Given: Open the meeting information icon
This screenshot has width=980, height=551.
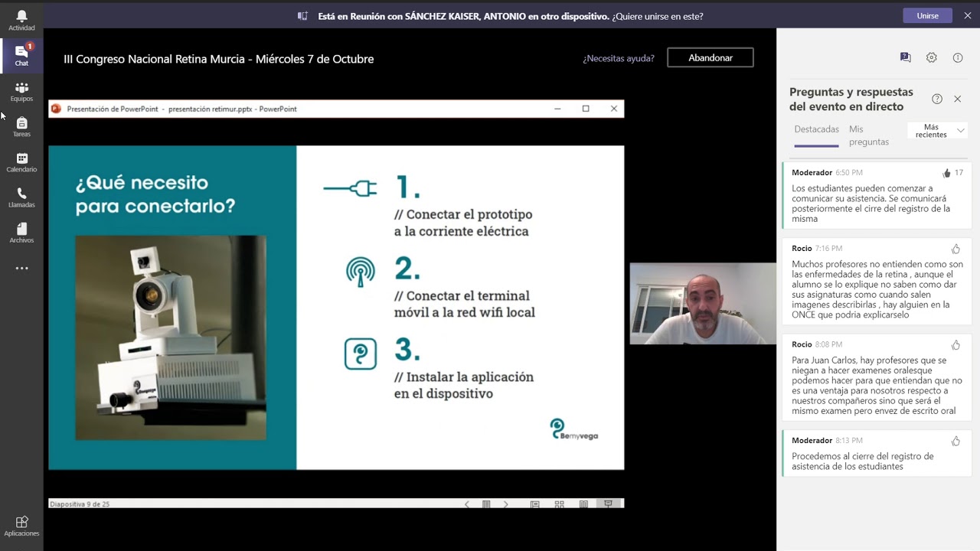Looking at the screenshot, I should (x=958, y=57).
